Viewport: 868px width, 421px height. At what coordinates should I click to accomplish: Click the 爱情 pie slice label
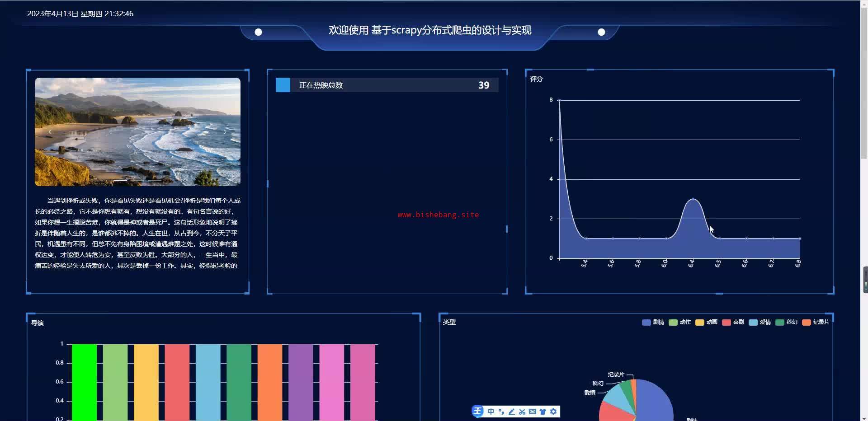point(590,393)
